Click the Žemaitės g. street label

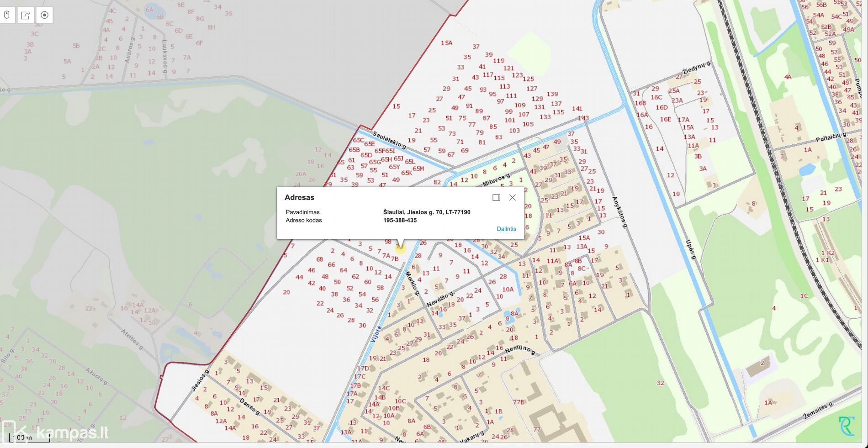818,411
